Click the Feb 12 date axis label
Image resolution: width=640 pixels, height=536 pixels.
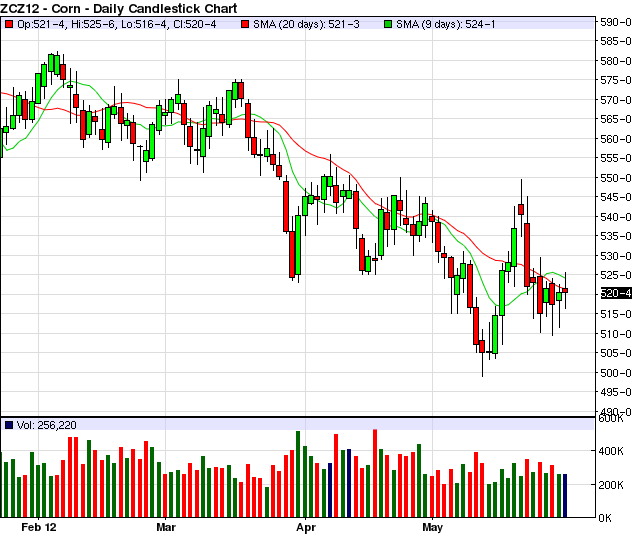(39, 527)
